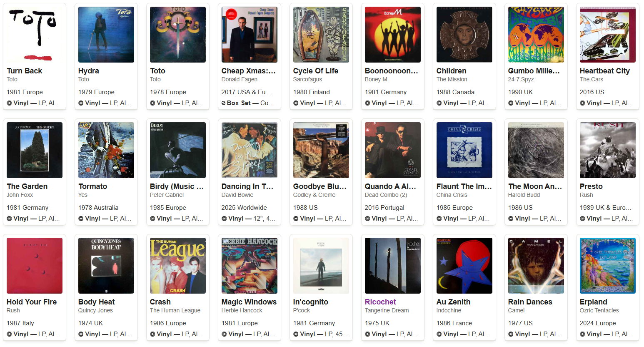This screenshot has height=347, width=644.
Task: Open the Flaunt The Imperfection cover thumbnail
Action: [x=464, y=150]
